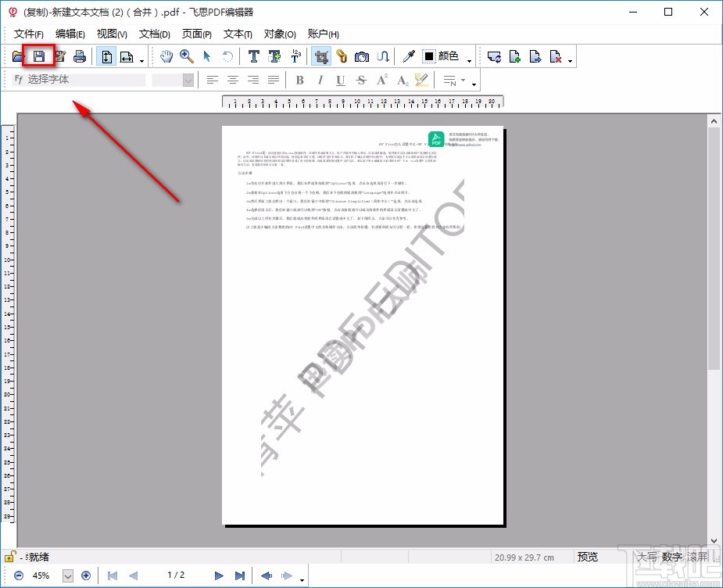This screenshot has height=588, width=723.
Task: Click the black 颜色 color swatch
Action: coord(429,56)
